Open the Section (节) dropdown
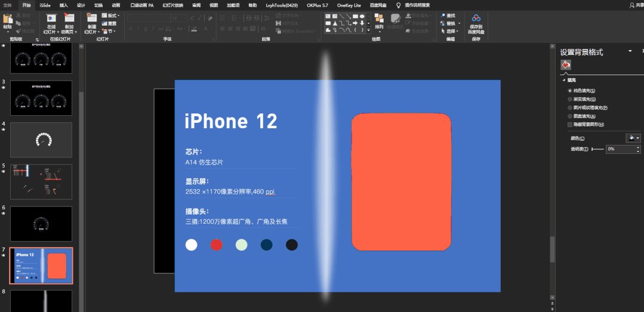The image size is (644, 312). [x=109, y=31]
